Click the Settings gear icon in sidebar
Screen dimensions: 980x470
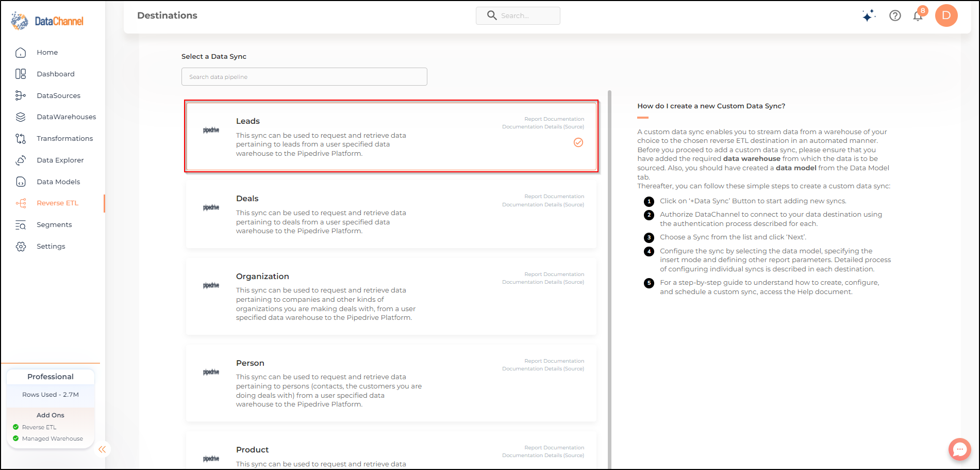pos(21,247)
